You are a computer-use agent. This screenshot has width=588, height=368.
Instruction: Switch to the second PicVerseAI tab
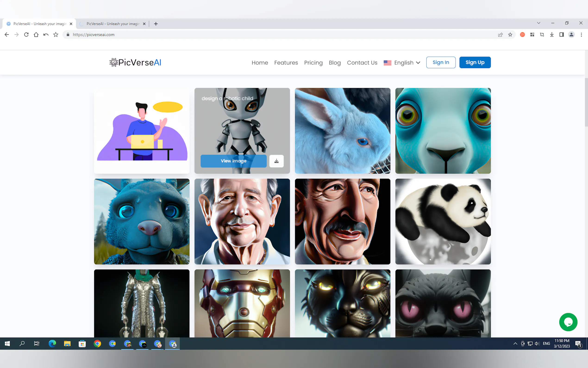pos(113,24)
